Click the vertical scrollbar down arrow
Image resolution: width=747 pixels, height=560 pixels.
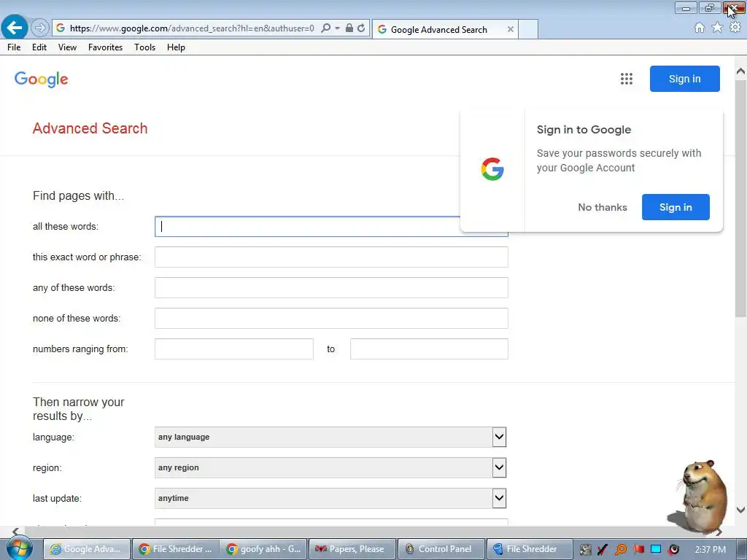pyautogui.click(x=740, y=510)
